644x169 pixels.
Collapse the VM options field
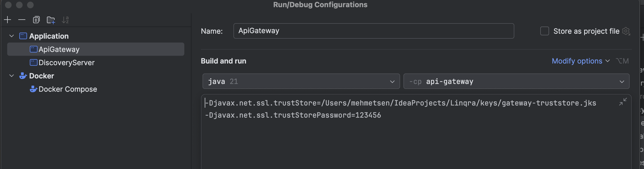[x=623, y=102]
